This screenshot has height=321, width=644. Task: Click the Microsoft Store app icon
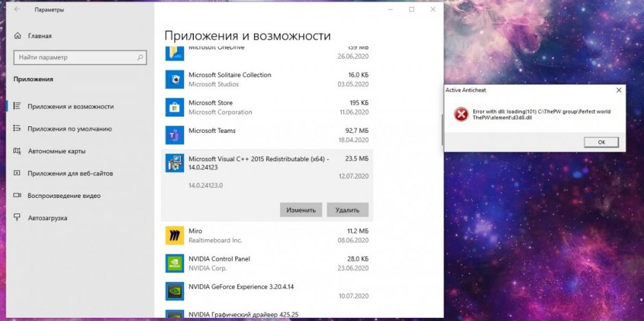point(175,107)
